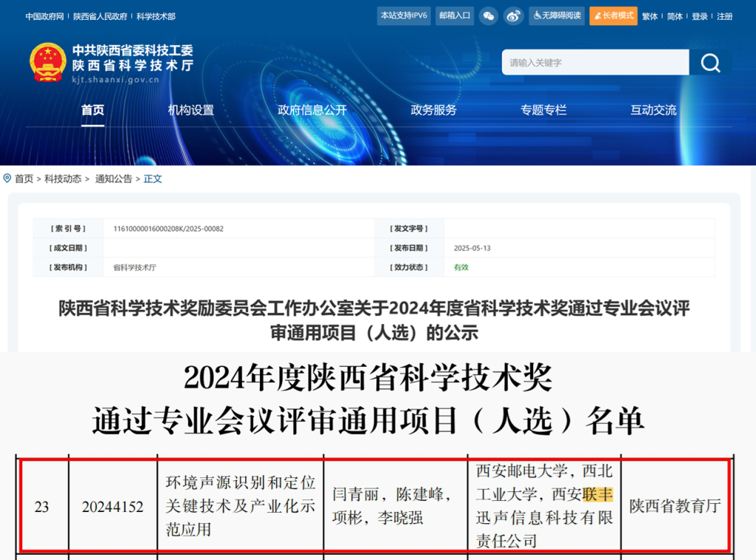Open 政府信息公开 navigation item
Image resolution: width=756 pixels, height=560 pixels.
[x=312, y=111]
